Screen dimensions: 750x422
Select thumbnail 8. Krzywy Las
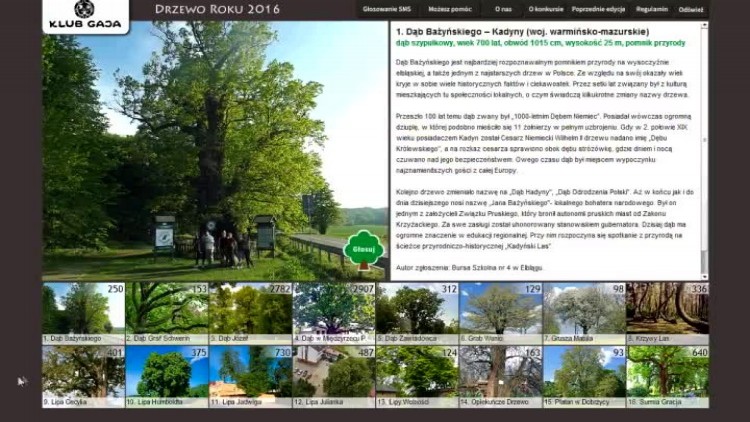point(667,313)
